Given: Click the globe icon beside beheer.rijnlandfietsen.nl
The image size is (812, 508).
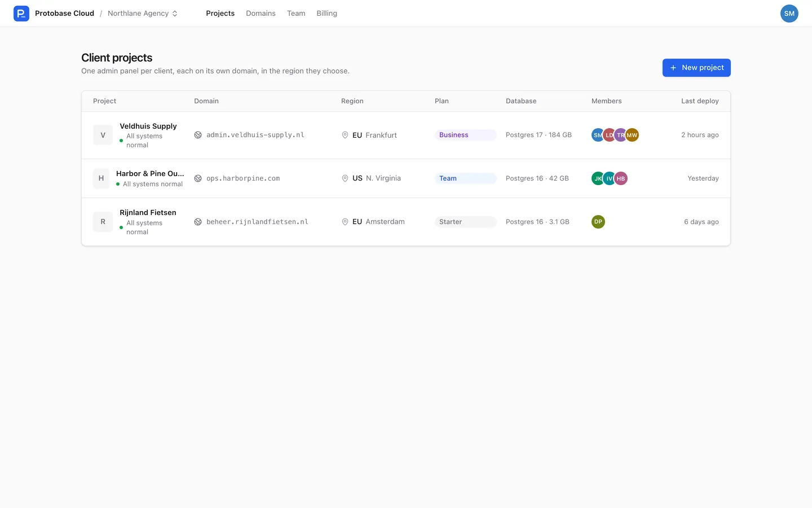Looking at the screenshot, I should tap(198, 222).
